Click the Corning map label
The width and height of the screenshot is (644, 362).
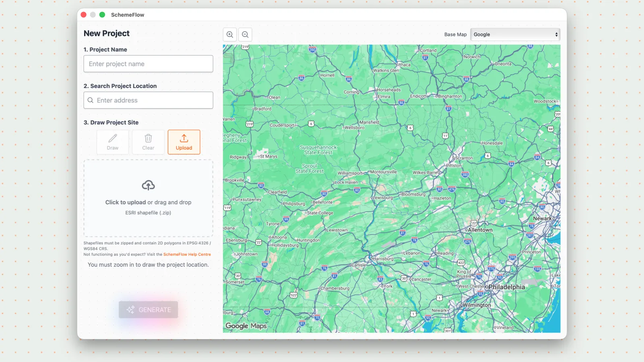351,92
